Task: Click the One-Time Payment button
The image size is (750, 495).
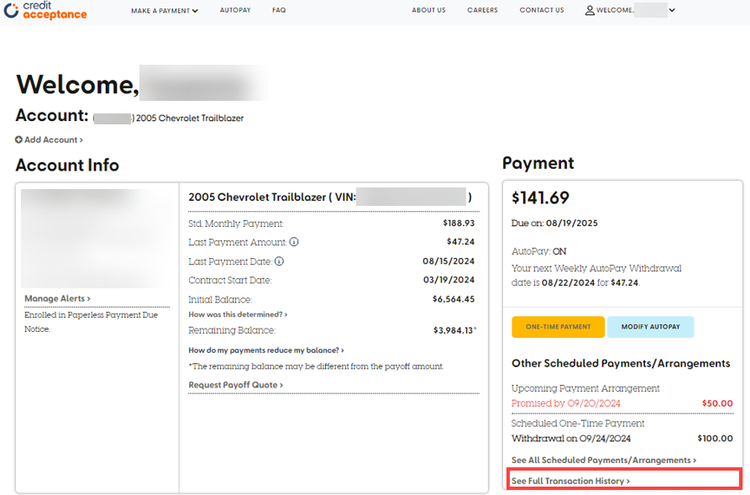Action: click(557, 327)
